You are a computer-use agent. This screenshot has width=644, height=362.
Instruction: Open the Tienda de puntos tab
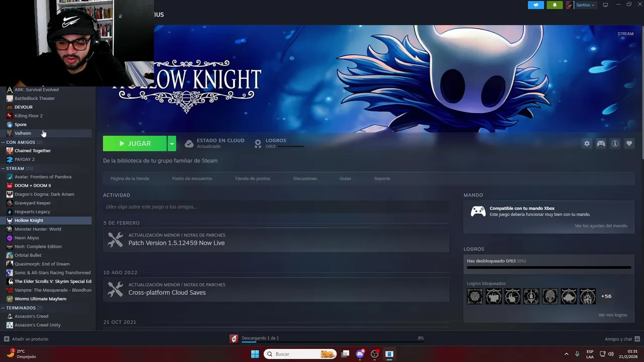point(253,178)
